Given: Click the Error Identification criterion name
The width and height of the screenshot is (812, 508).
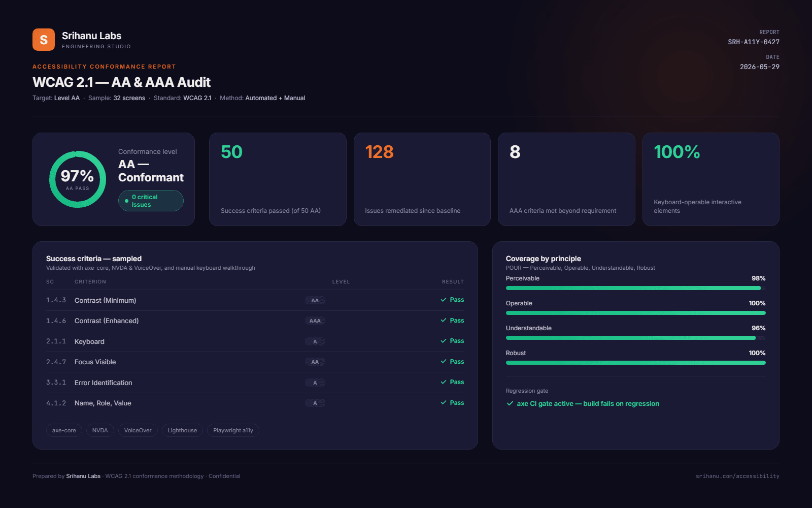Looking at the screenshot, I should [x=103, y=383].
